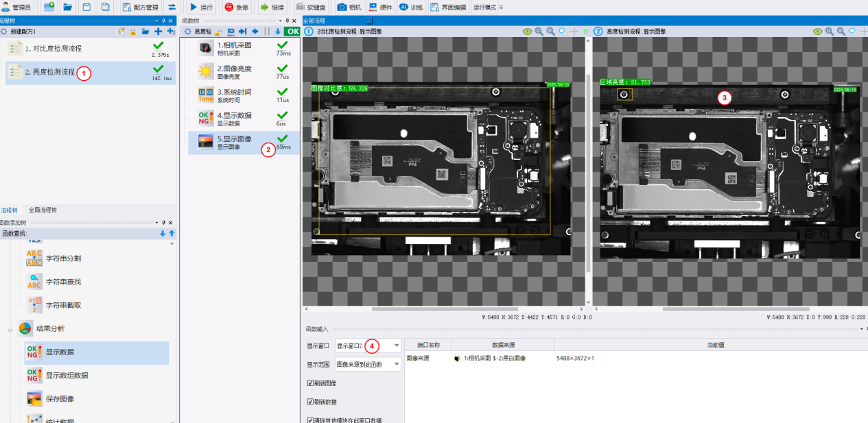
Task: Click the horizontal scrollbar under left image
Action: tap(444, 309)
